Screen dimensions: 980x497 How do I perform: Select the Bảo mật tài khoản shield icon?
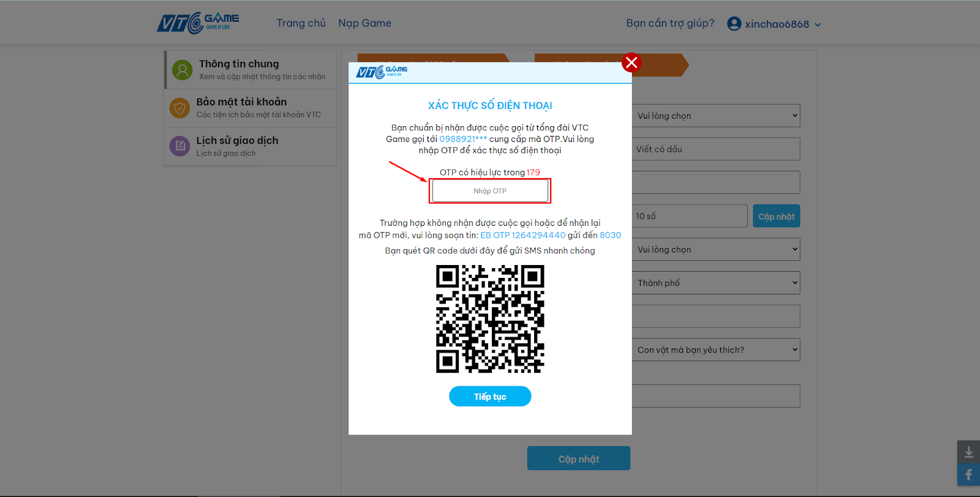click(179, 108)
